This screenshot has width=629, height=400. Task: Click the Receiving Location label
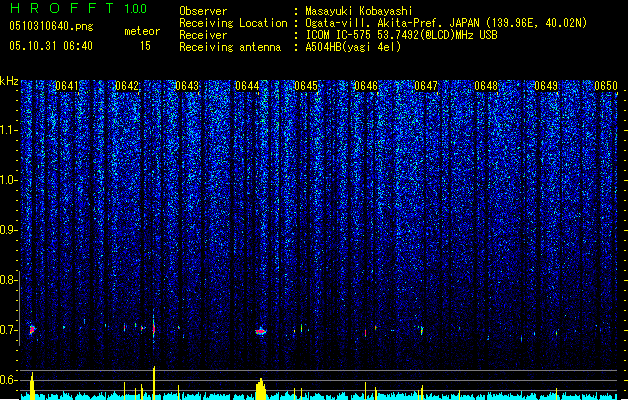(233, 23)
